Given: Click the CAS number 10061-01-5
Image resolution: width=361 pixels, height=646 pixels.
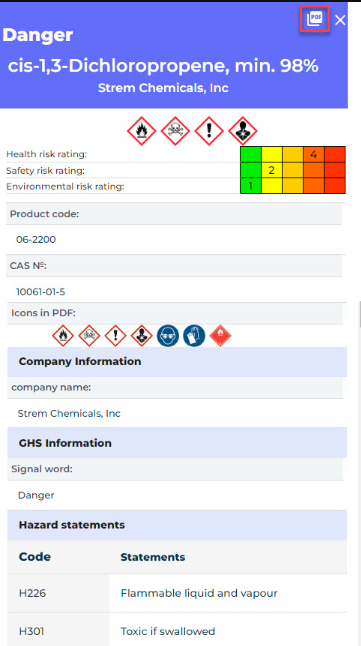Looking at the screenshot, I should (x=40, y=292).
